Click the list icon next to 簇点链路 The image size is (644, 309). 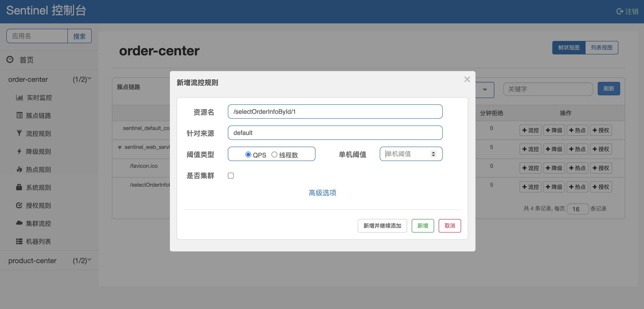coord(19,115)
